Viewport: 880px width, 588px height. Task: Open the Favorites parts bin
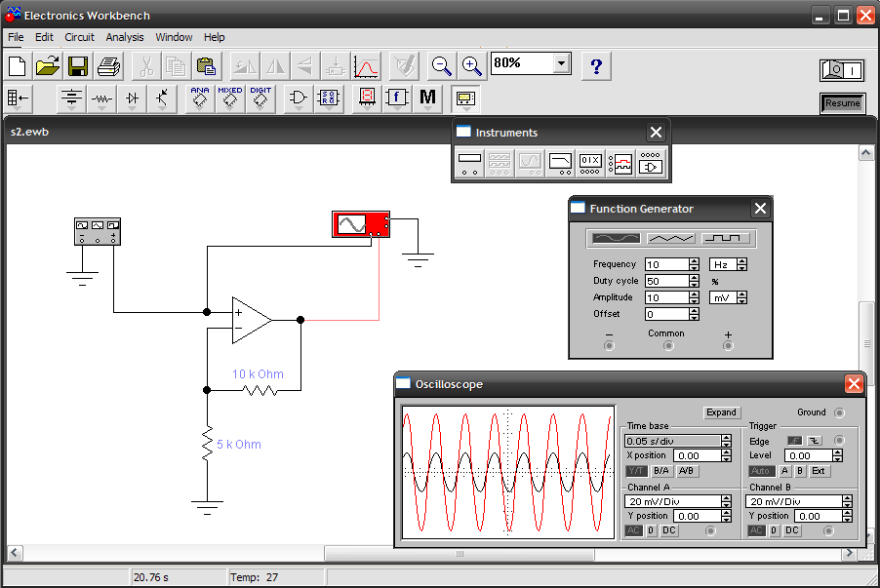tap(19, 98)
